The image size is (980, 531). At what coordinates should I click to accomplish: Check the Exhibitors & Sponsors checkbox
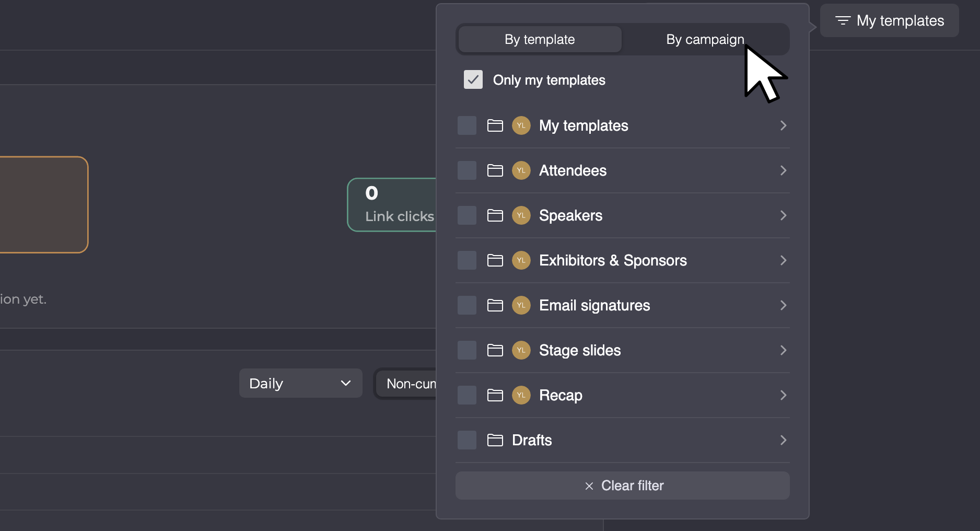tap(467, 260)
